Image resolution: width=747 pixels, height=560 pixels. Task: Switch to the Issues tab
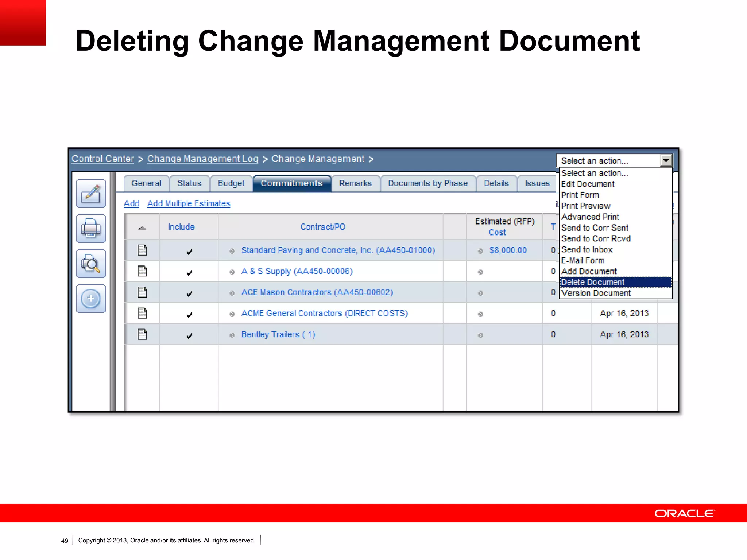click(537, 183)
